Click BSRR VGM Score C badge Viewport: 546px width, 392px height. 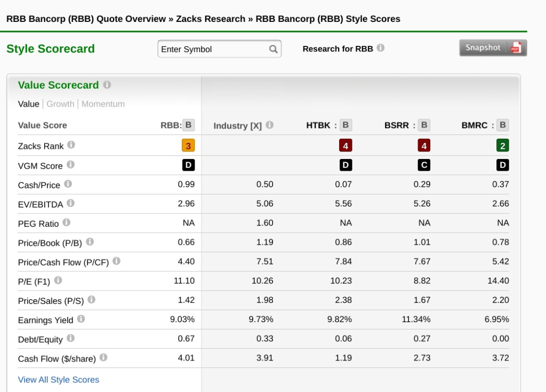(x=424, y=165)
